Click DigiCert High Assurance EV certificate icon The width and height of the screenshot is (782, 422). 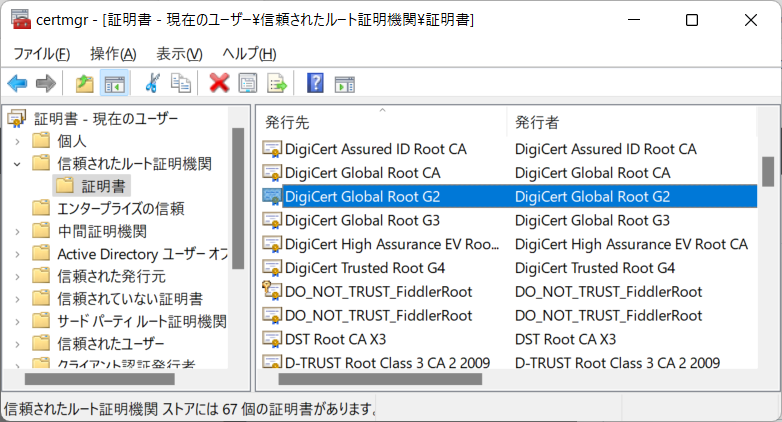272,244
